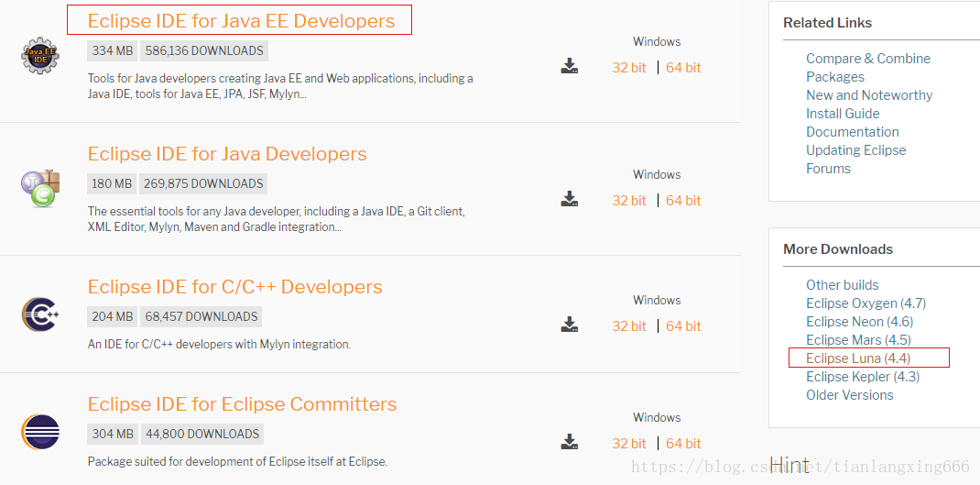The height and width of the screenshot is (485, 980).
Task: Click the Eclipse Committers logo
Action: click(x=40, y=431)
